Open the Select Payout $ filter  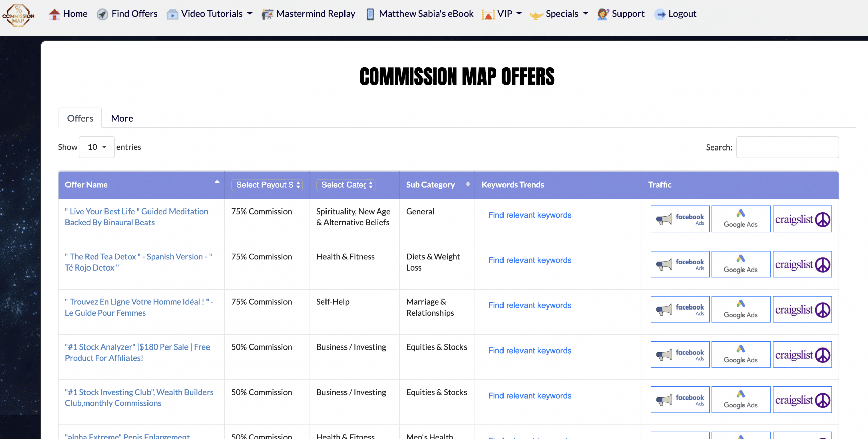click(267, 185)
